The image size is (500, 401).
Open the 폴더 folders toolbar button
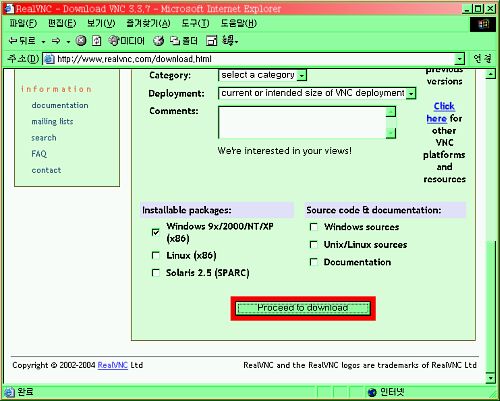[183, 41]
